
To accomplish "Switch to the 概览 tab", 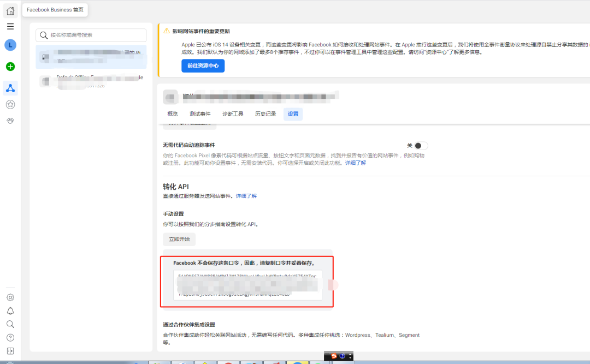I will click(x=172, y=114).
